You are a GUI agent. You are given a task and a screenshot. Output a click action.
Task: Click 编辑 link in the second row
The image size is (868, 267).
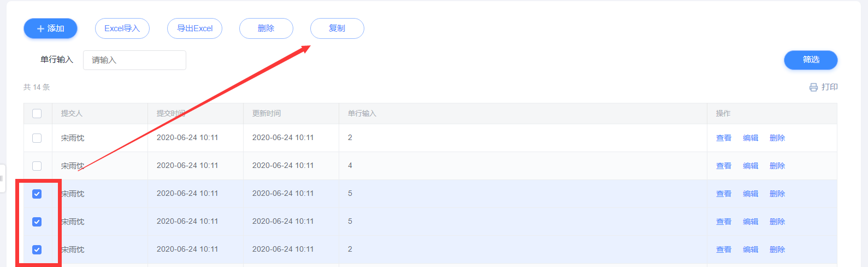[x=750, y=166]
